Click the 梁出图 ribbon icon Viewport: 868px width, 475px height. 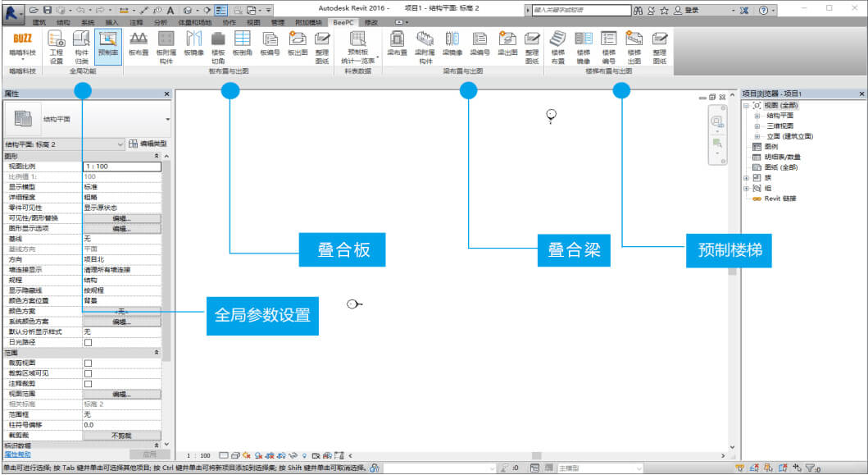(x=507, y=44)
